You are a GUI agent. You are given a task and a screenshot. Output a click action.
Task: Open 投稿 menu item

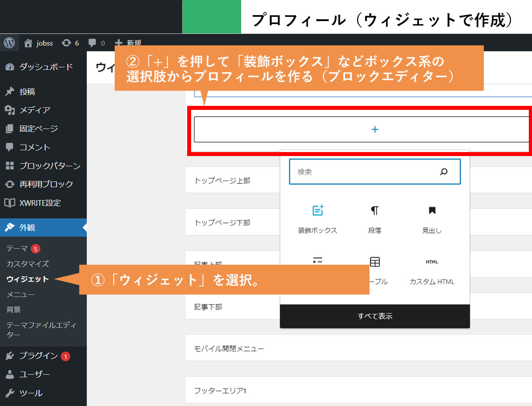click(43, 92)
